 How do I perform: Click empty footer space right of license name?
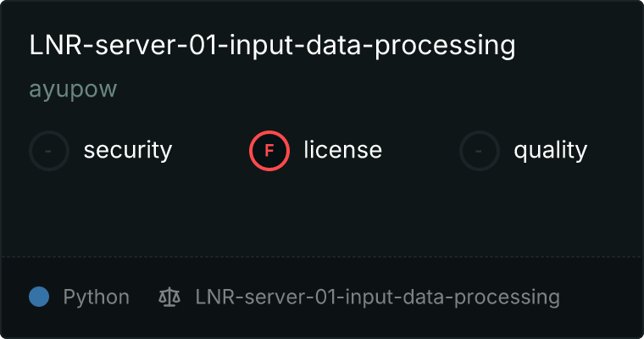[x=600, y=297]
